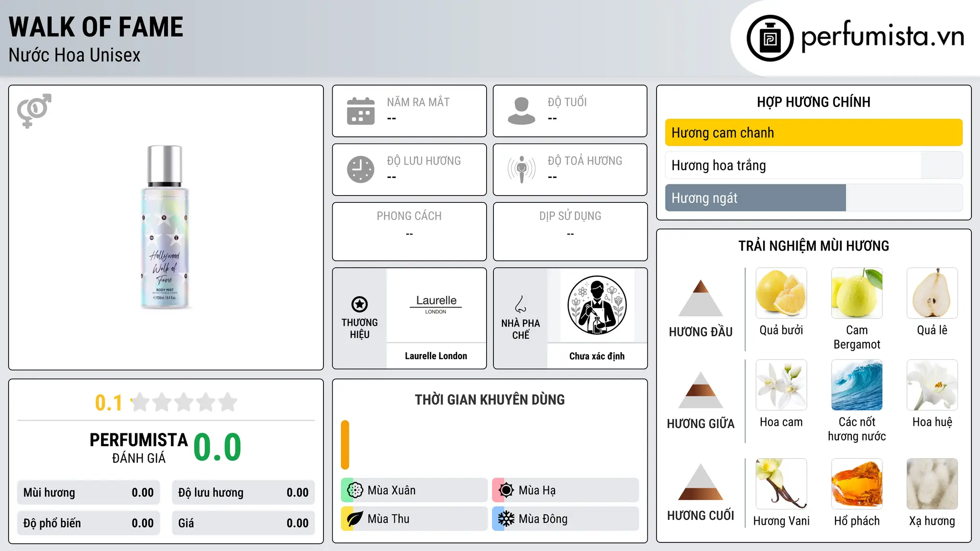
Task: Click the perfumista.vn perfume bottle logo icon
Action: [x=770, y=38]
